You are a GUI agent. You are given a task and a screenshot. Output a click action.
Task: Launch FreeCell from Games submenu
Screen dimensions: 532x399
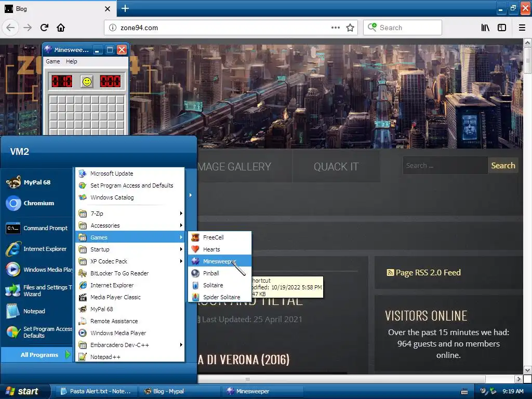click(220, 237)
